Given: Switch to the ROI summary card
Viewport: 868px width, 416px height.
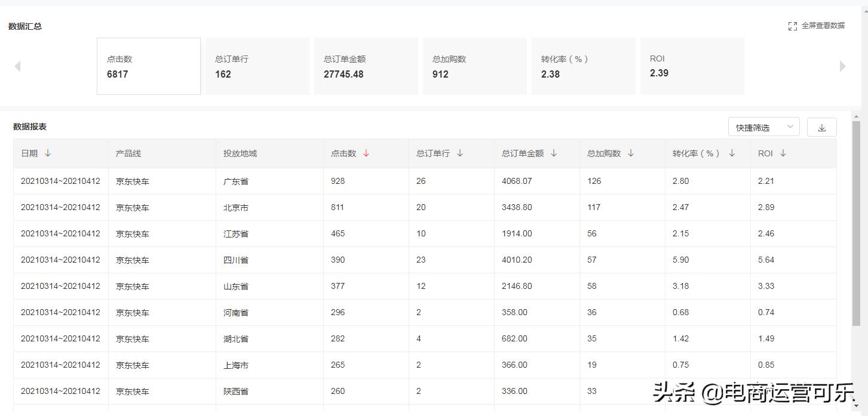Looking at the screenshot, I should point(692,66).
